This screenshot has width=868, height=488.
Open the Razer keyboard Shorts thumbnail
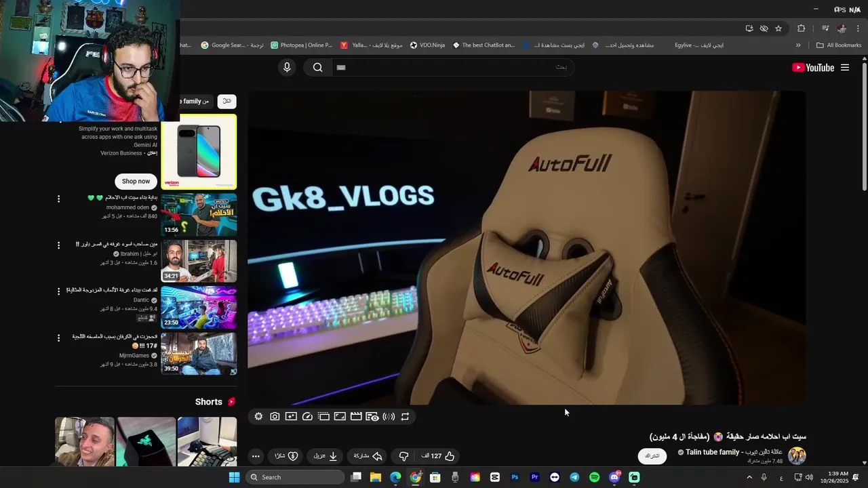click(146, 442)
